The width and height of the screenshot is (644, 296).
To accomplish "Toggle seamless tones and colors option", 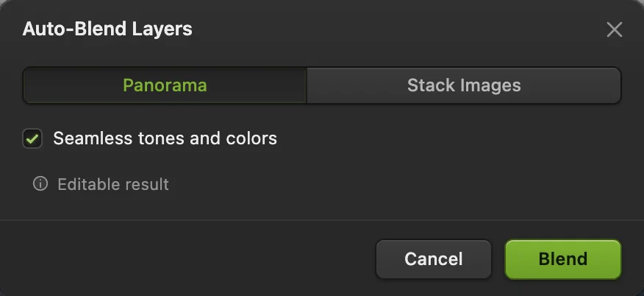I will 32,138.
